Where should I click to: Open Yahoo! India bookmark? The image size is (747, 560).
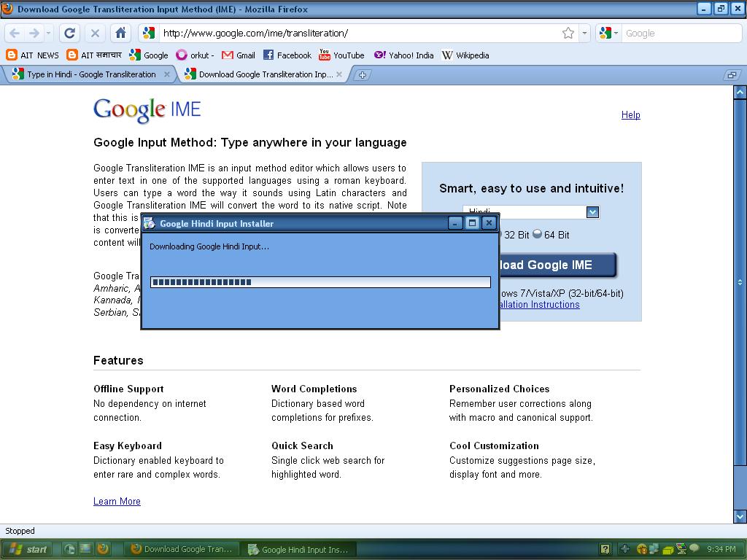click(x=403, y=55)
